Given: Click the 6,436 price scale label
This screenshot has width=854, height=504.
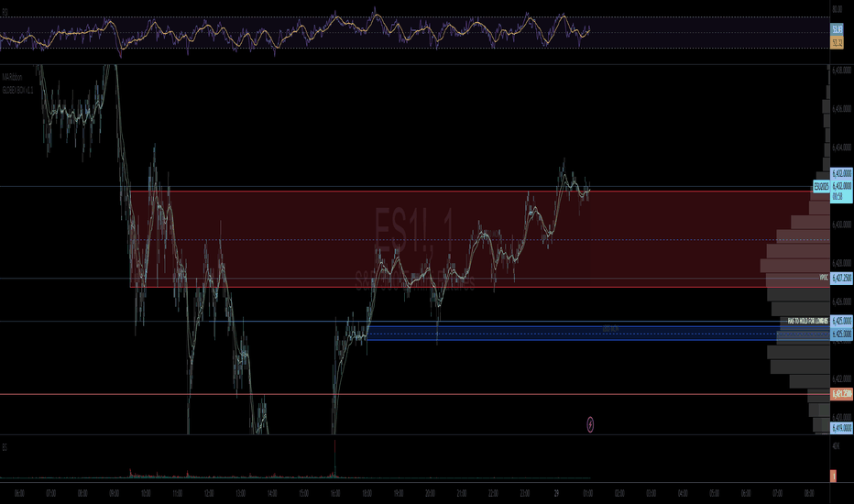Looking at the screenshot, I should pos(841,109).
